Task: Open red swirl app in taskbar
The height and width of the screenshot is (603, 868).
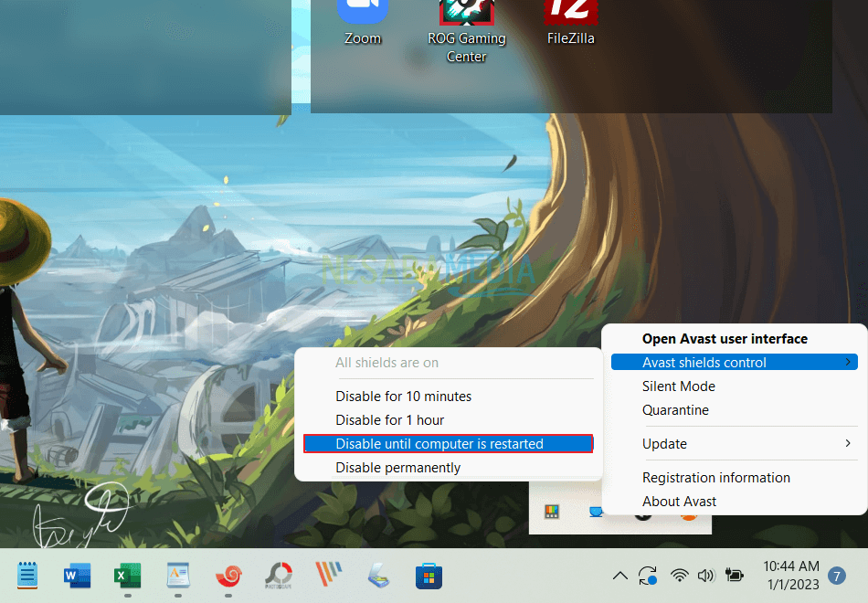Action: [x=228, y=576]
